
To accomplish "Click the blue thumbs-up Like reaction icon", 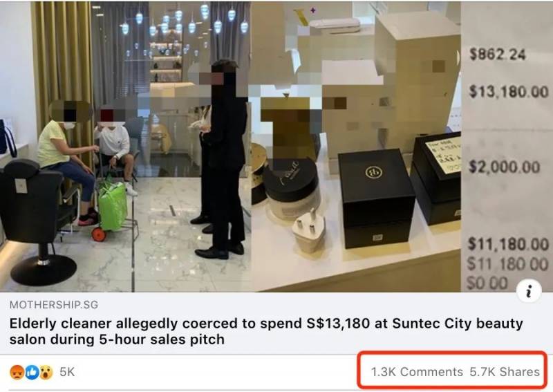I will click(x=32, y=372).
